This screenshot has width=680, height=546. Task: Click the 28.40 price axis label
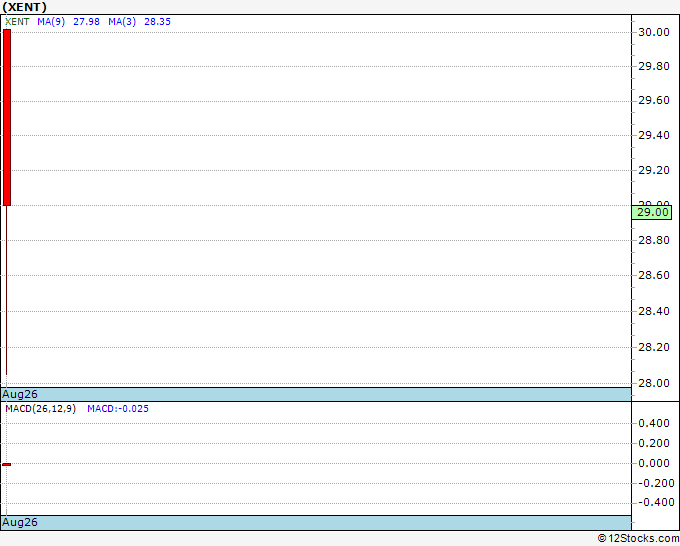(654, 311)
